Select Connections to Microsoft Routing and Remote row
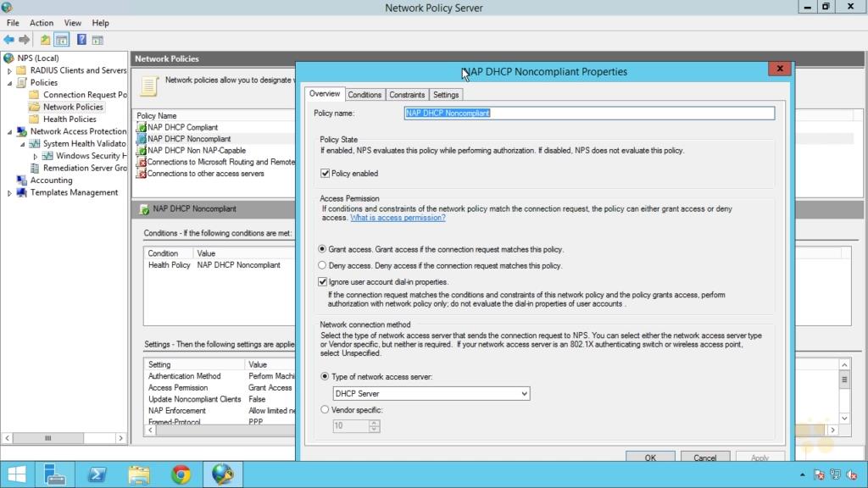 [x=215, y=162]
